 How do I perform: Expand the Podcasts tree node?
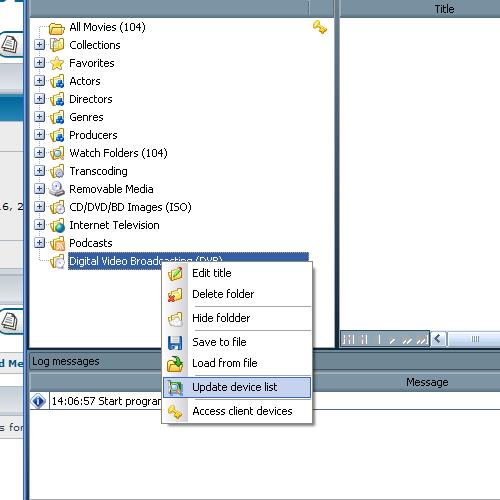[x=39, y=243]
